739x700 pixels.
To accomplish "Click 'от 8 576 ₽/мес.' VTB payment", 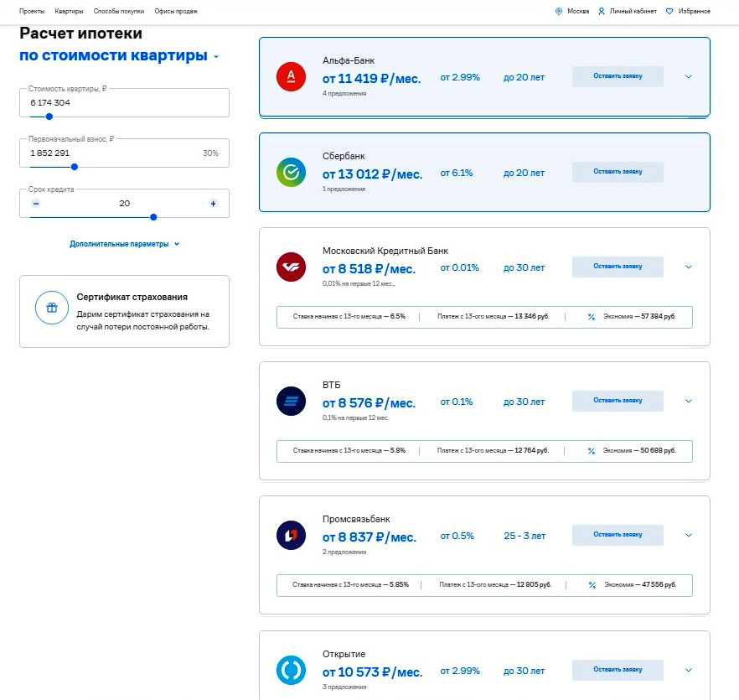I will tap(369, 403).
